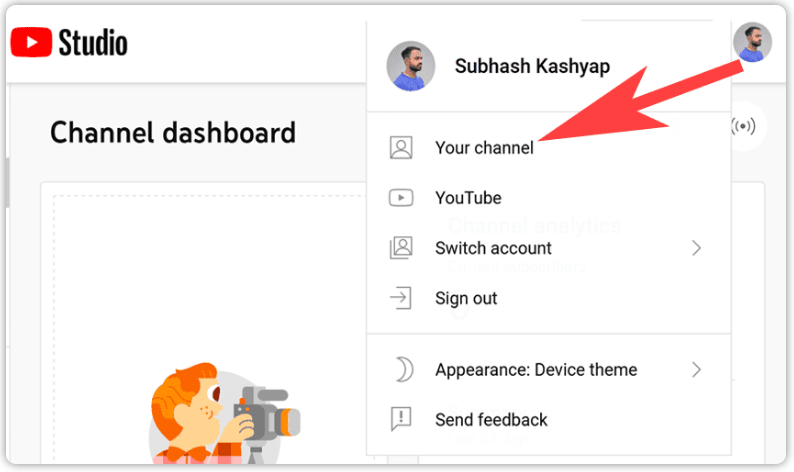794x472 pixels.
Task: Expand Appearance submenu chevron
Action: click(x=697, y=370)
